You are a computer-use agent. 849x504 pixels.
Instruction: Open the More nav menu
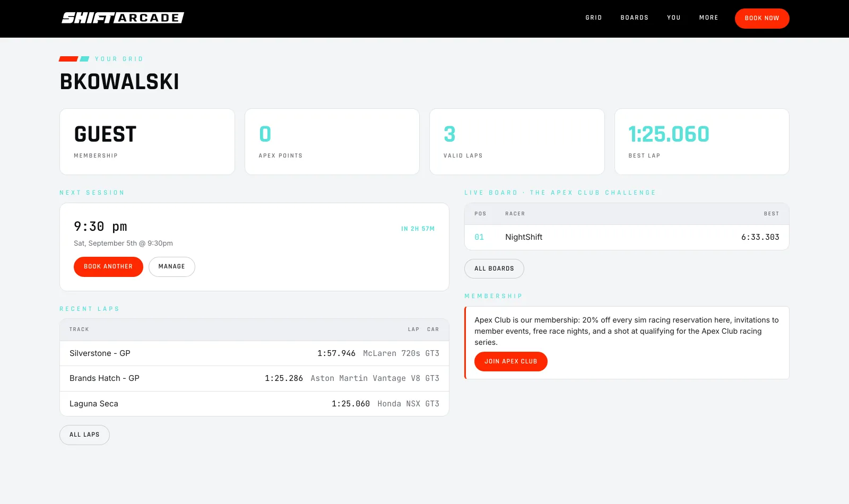coord(709,18)
